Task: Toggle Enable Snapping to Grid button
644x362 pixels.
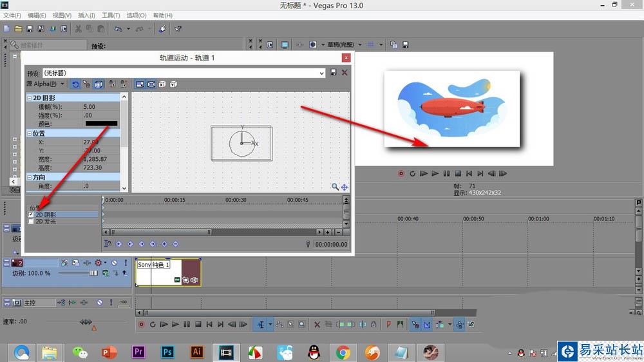Action: click(87, 84)
